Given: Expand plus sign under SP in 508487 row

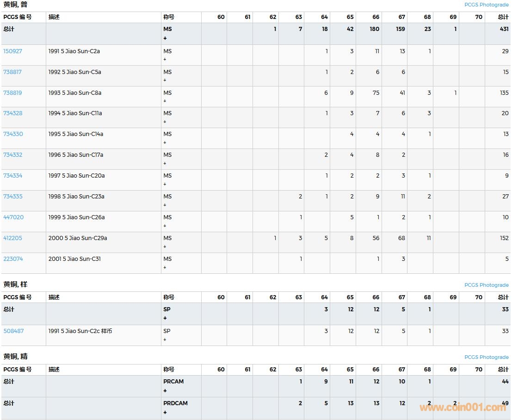Looking at the screenshot, I should click(x=165, y=340).
